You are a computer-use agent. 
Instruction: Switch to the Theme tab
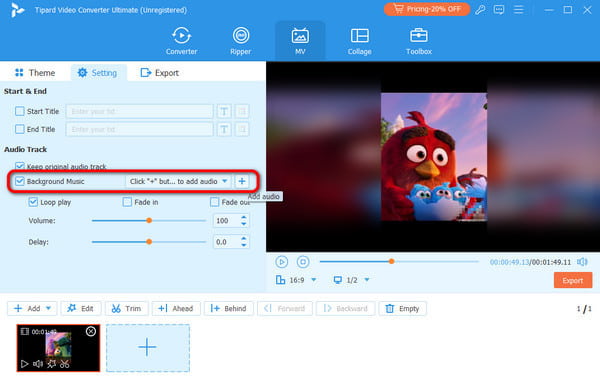(x=35, y=73)
